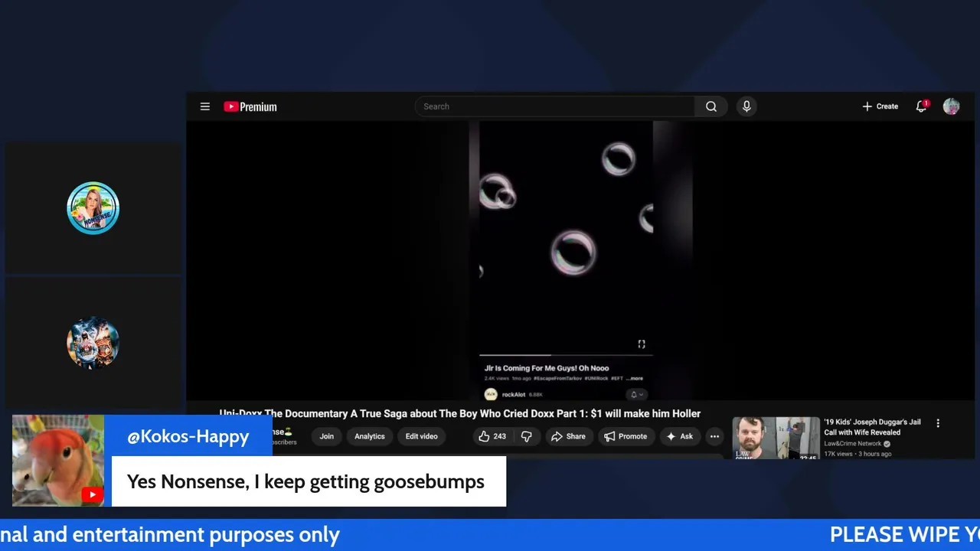Open rockAlot notification bell dropdown
Screen dimensions: 980x551
(x=636, y=395)
